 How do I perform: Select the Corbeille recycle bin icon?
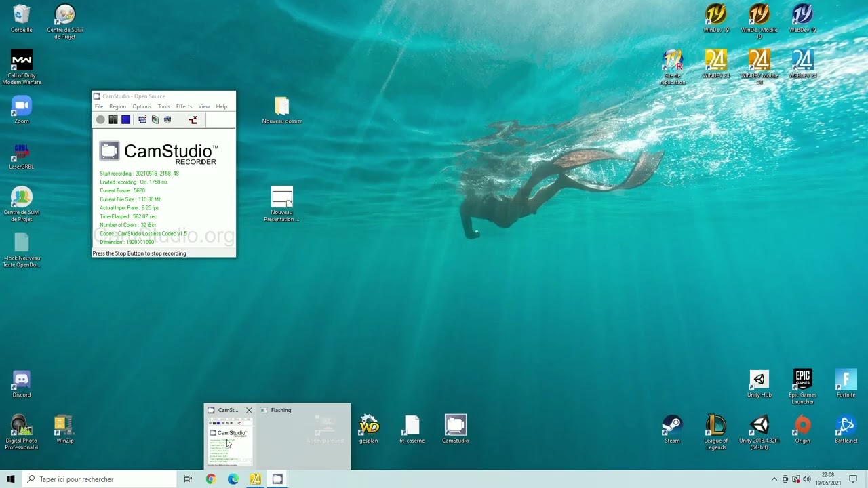tap(22, 19)
